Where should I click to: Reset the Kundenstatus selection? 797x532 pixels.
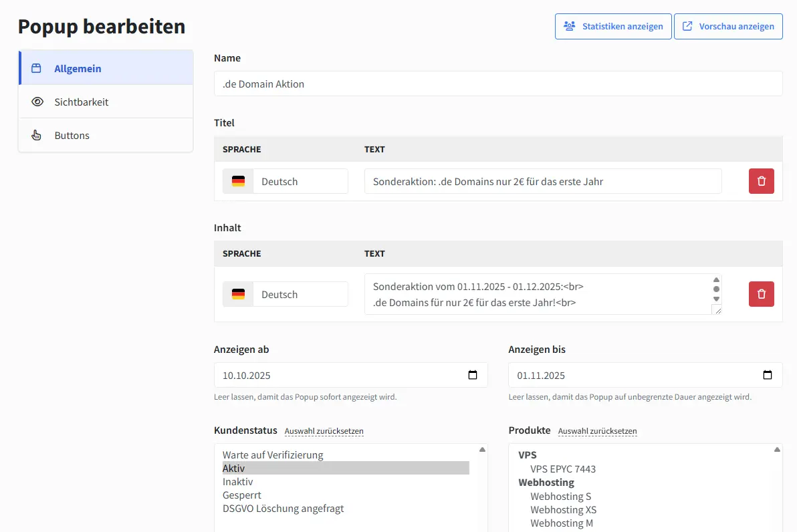point(324,431)
